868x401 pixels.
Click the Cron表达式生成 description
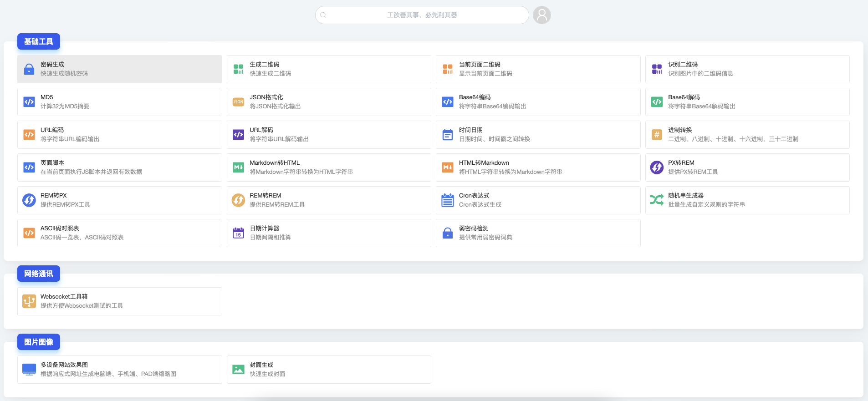click(480, 205)
